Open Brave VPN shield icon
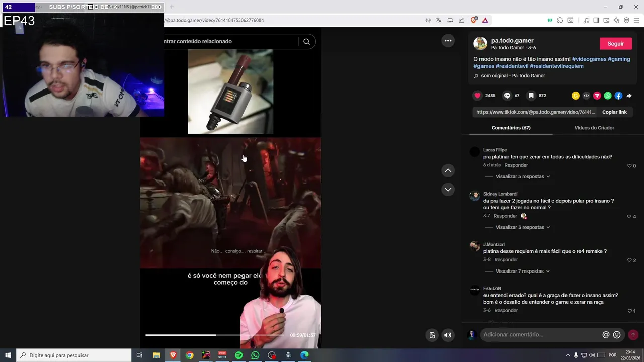644x362 pixels. [x=626, y=20]
